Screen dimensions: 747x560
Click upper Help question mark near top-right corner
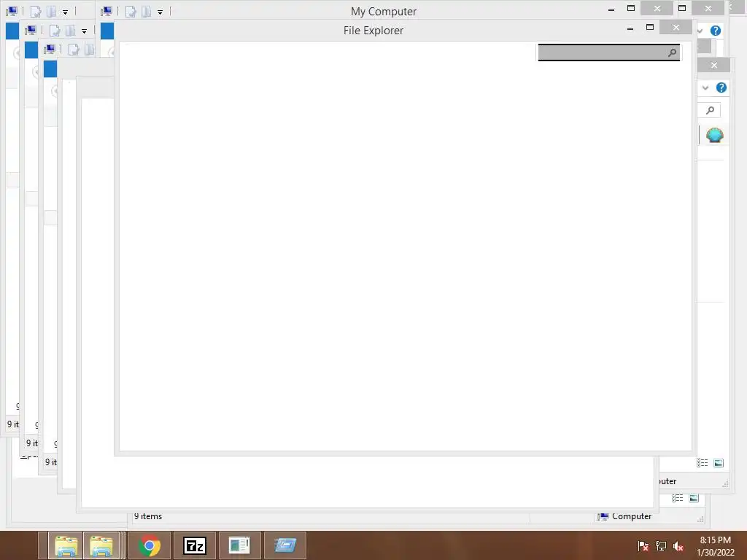pos(716,31)
